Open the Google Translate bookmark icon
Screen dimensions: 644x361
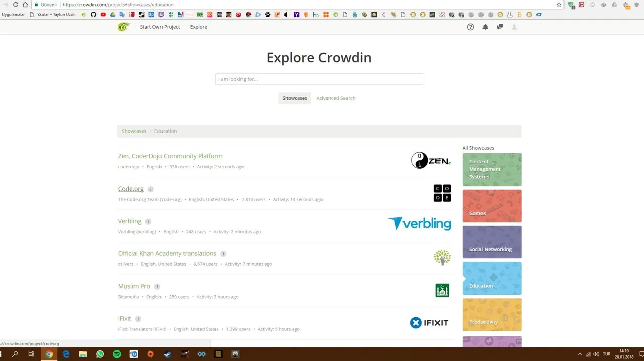tap(122, 15)
